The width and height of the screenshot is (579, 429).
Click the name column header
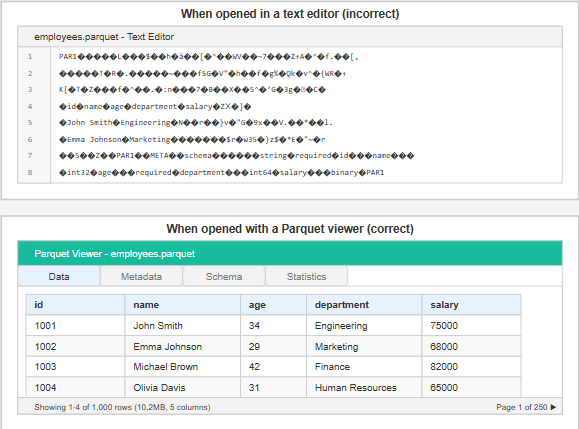click(183, 305)
